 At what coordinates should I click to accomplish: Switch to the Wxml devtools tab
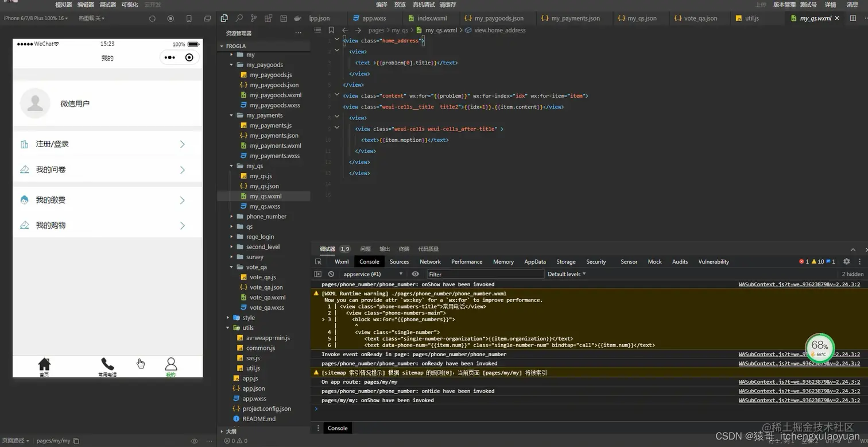342,261
